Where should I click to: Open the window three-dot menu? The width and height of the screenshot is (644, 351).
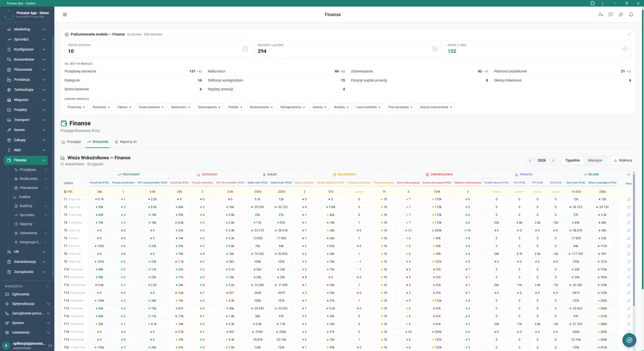(x=603, y=3)
